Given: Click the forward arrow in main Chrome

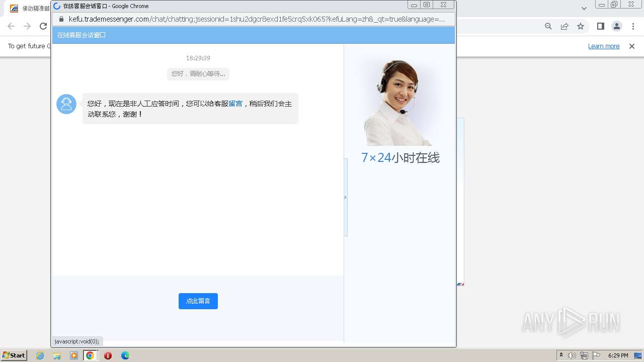Looking at the screenshot, I should (27, 26).
